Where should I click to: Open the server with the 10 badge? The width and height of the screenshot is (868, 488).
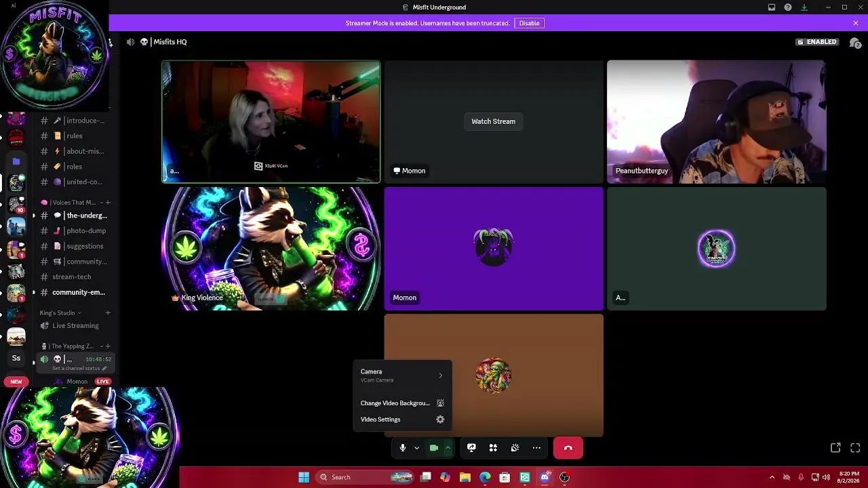pyautogui.click(x=16, y=205)
